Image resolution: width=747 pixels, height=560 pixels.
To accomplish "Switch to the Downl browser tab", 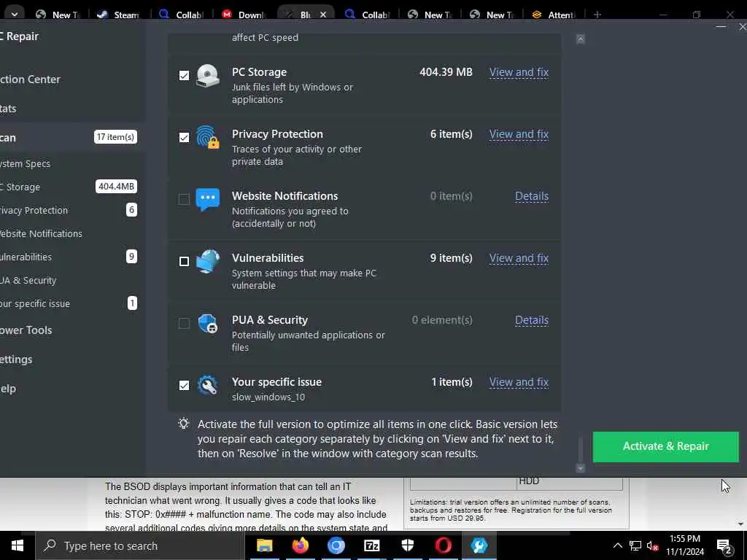I will coord(244,15).
